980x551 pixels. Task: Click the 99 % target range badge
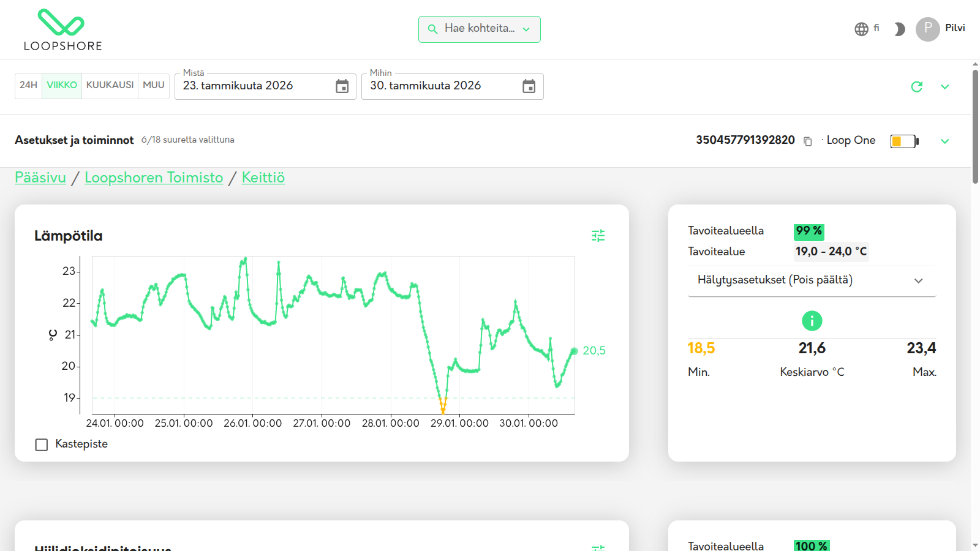pos(809,231)
